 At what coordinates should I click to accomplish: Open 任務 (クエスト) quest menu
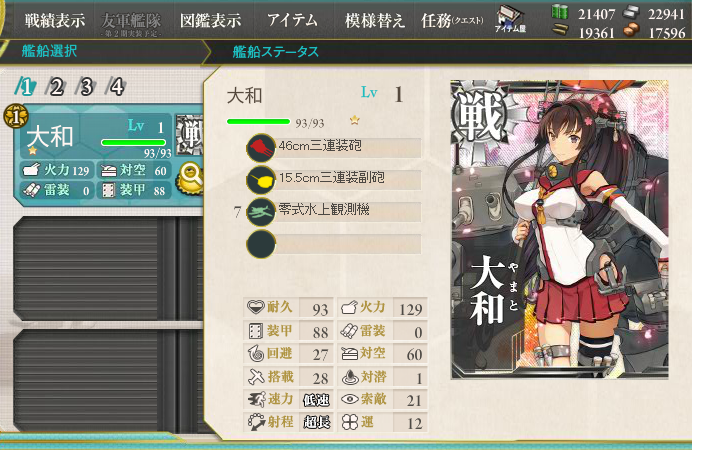point(452,21)
